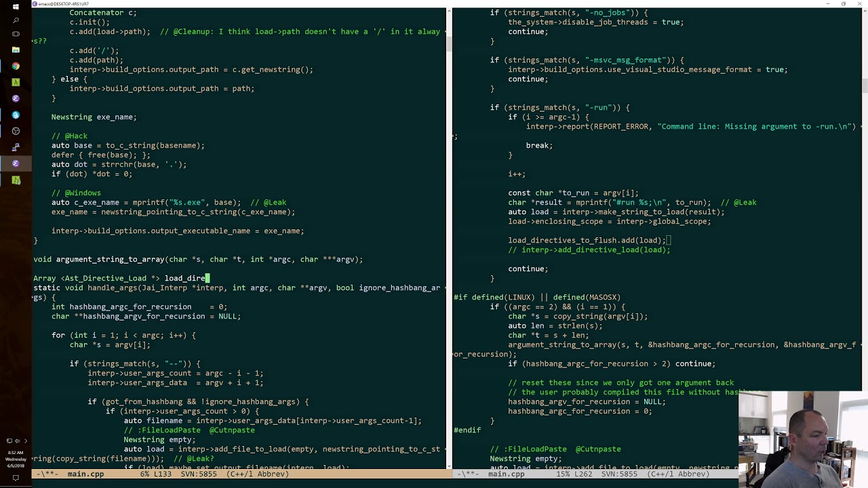Click the '} else {' line
868x488 pixels.
point(69,79)
